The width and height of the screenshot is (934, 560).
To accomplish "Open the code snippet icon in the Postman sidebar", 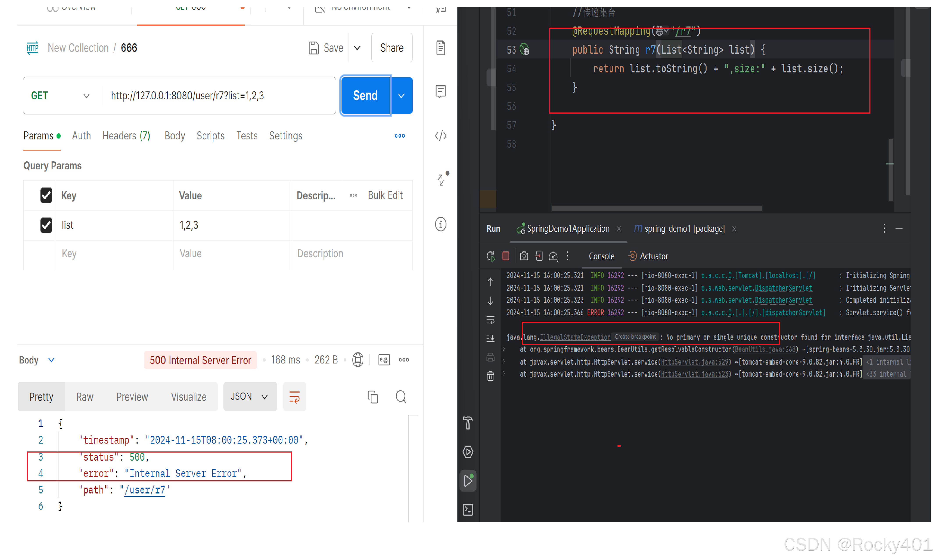I will pyautogui.click(x=440, y=136).
